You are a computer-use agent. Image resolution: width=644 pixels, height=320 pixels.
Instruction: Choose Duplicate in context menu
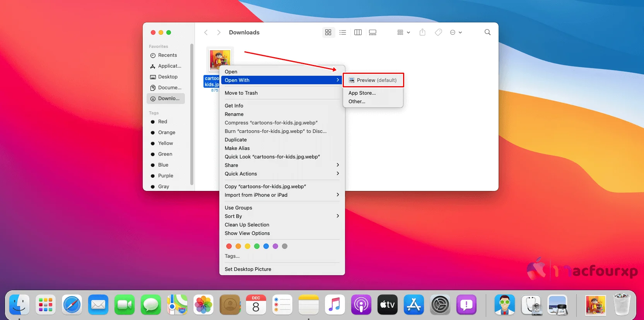(x=282, y=140)
